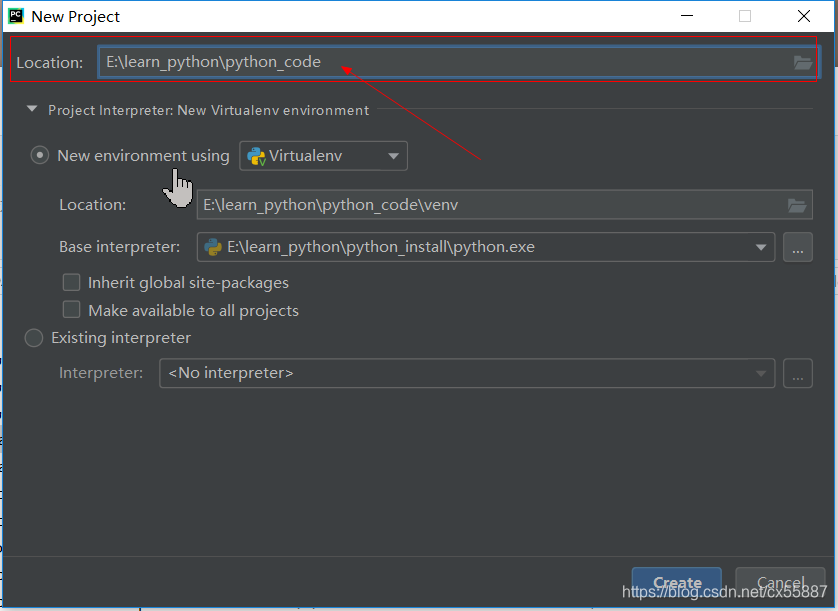This screenshot has height=611, width=838.
Task: Browse for Base interpreter with ellipsis button
Action: [x=798, y=247]
